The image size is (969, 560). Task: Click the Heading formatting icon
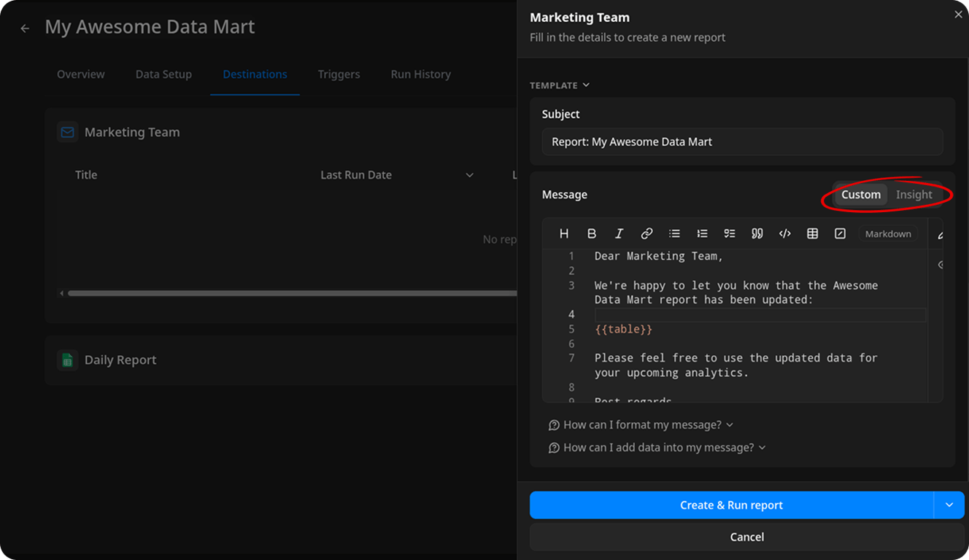pos(564,233)
